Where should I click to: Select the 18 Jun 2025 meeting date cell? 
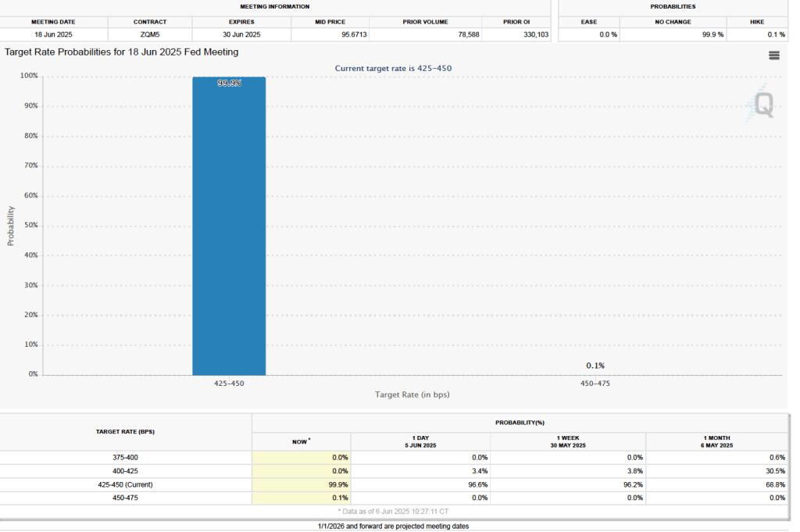point(53,35)
